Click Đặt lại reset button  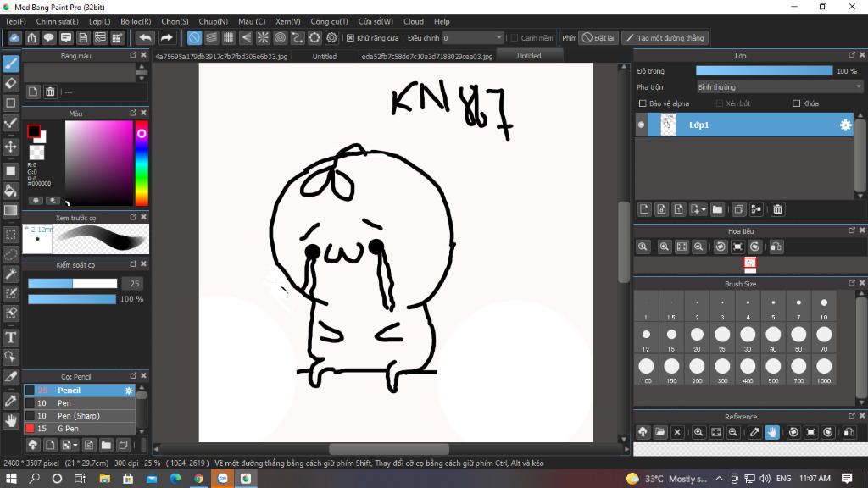click(x=598, y=38)
